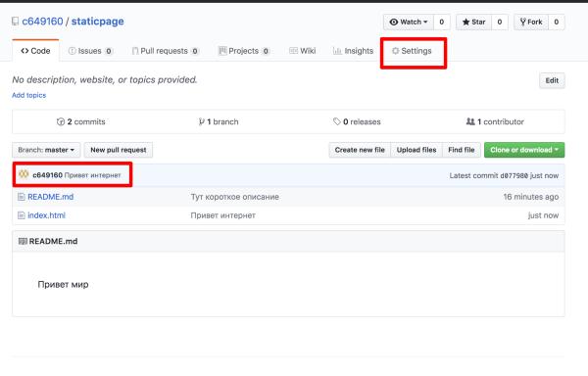Click the contributors people icon
This screenshot has height=376, width=588.
(x=470, y=121)
